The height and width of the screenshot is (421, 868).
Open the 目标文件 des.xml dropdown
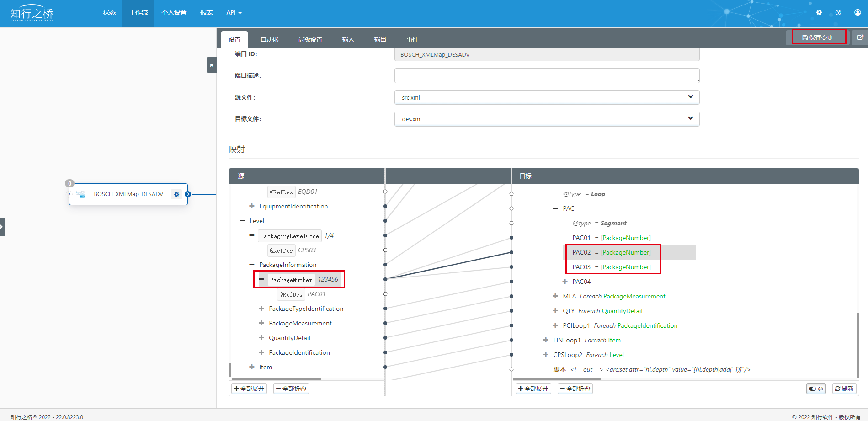click(x=547, y=119)
